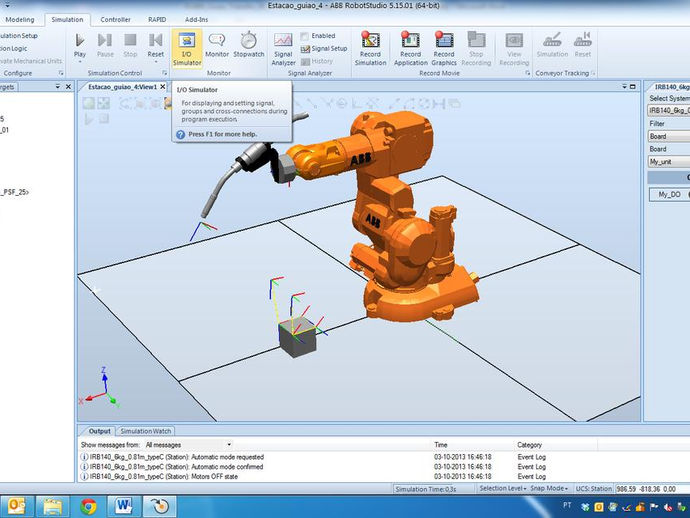Select the Estacao_guiao_4:View1 view tab
The height and width of the screenshot is (518, 690).
click(122, 87)
